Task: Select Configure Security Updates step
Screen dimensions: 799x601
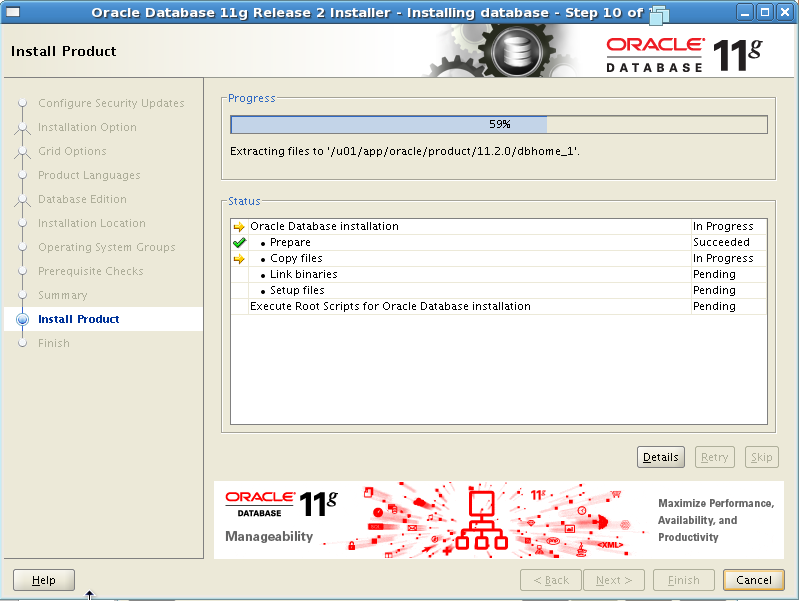Action: tap(111, 103)
